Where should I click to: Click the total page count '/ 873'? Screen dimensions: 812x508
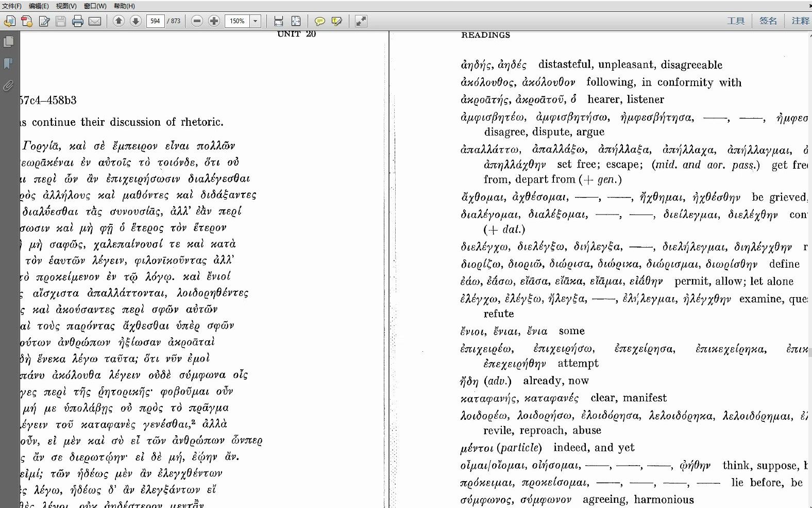[174, 21]
